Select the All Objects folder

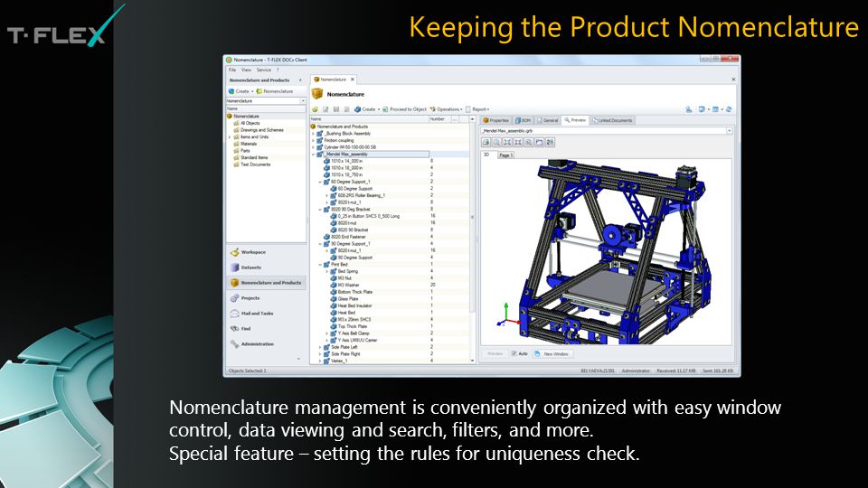coord(246,124)
